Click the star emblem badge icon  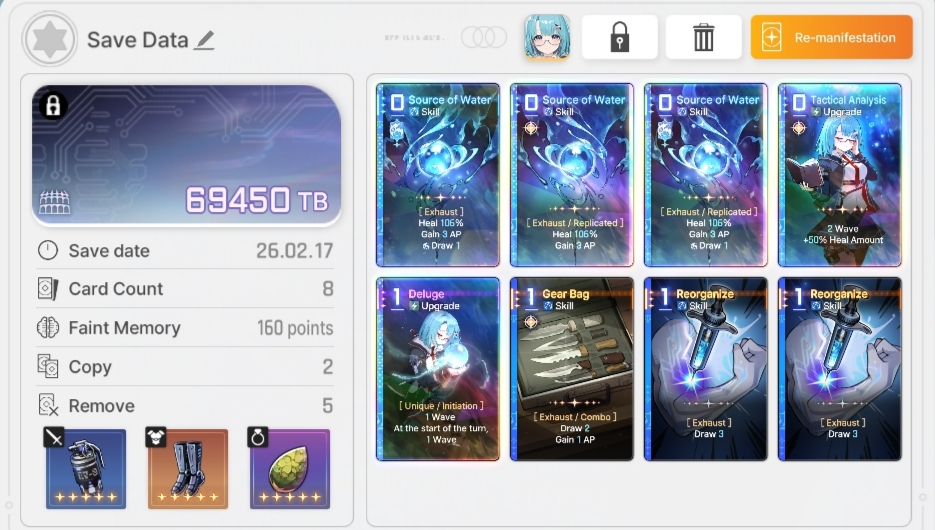(x=49, y=39)
